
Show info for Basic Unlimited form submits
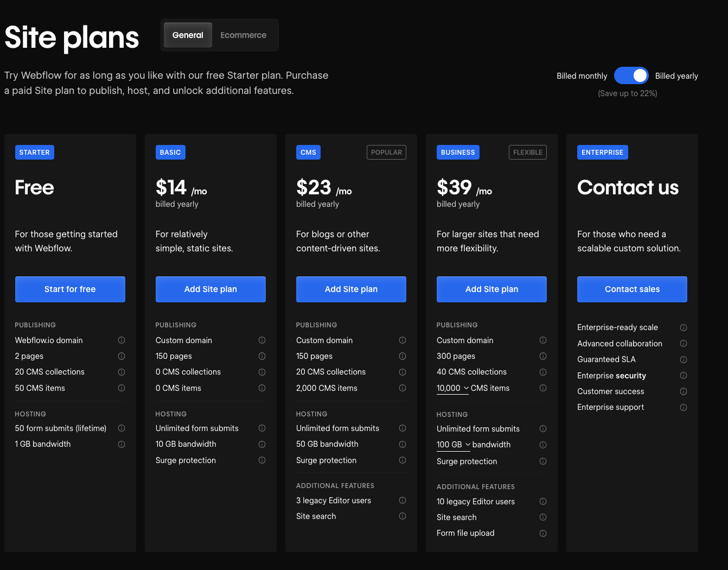click(262, 428)
